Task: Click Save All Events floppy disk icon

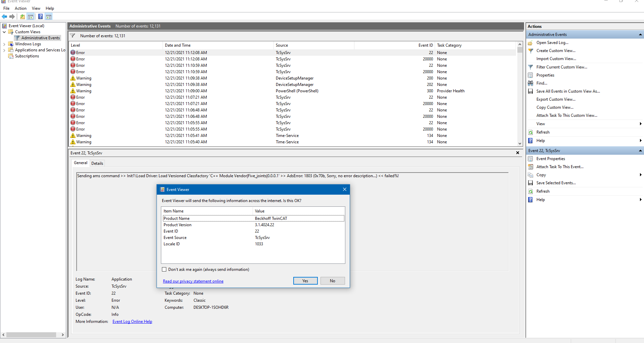Action: (x=530, y=91)
